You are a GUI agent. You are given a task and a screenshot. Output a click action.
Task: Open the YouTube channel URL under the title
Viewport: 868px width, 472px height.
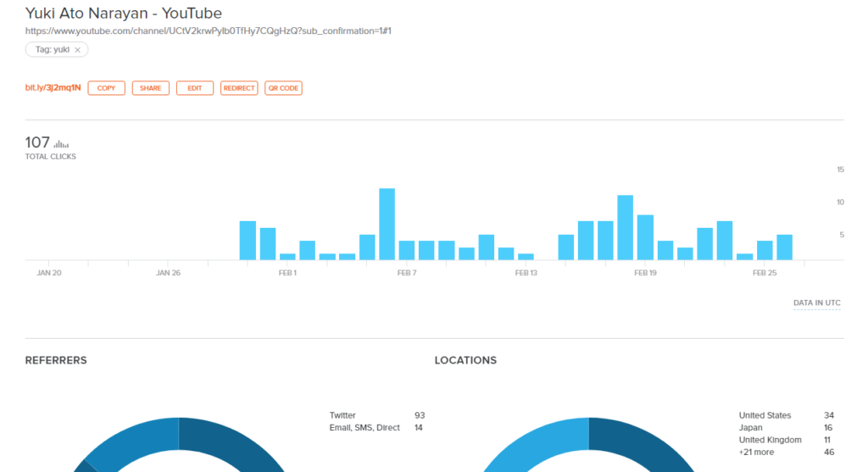tap(209, 31)
